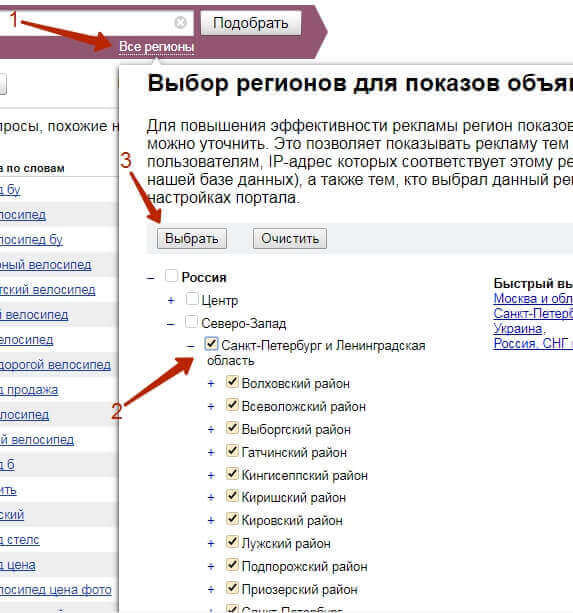This screenshot has width=573, height=613.
Task: Uncheck Санкт-Петербург и Ленинградская область checkbox
Action: click(211, 344)
